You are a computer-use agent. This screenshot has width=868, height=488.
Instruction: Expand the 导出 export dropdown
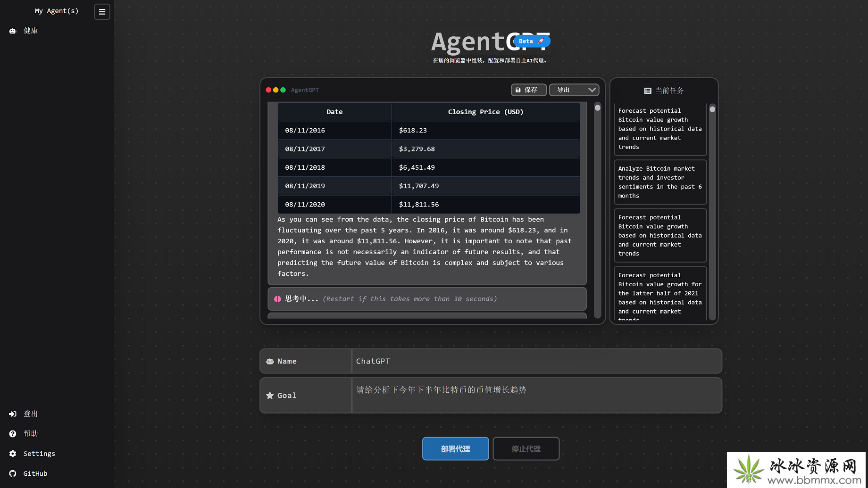coord(574,90)
